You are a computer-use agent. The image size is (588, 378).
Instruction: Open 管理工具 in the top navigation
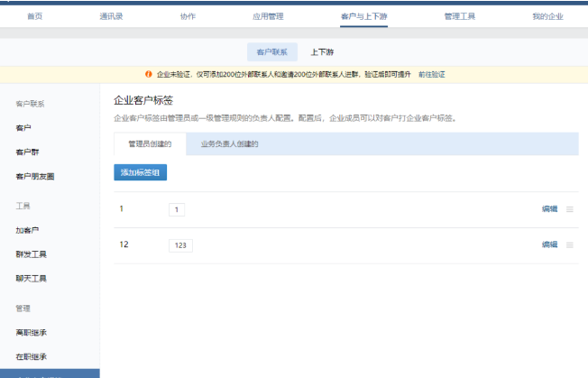tap(460, 16)
